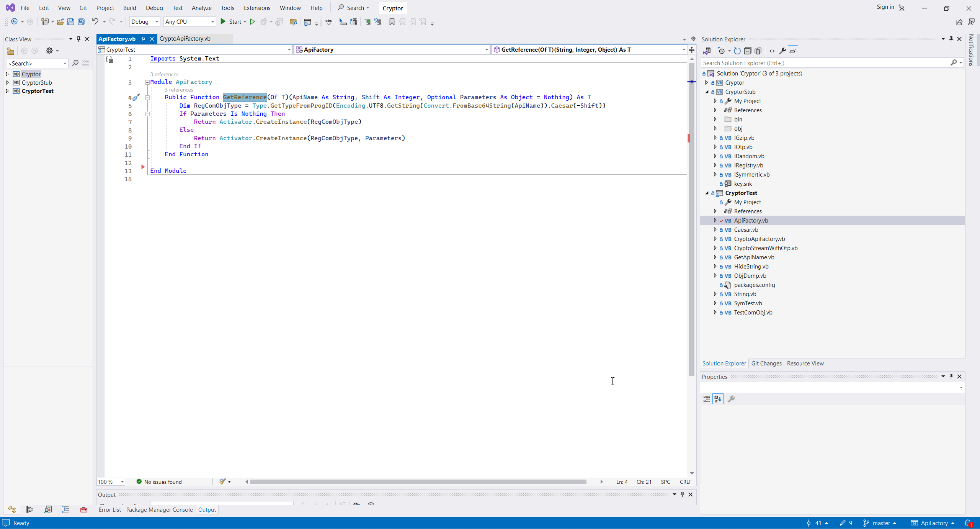980x529 pixels.
Task: Click Class View new folder icon
Action: click(10, 51)
